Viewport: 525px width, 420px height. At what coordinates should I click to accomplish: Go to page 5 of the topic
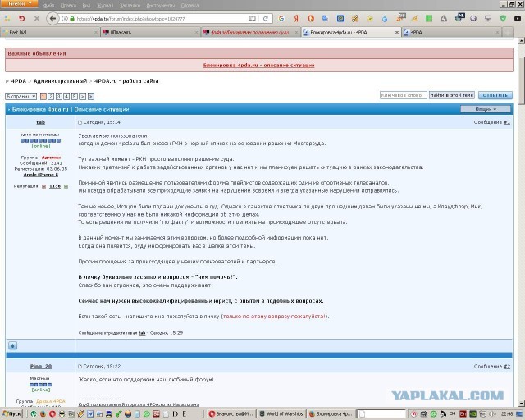pos(75,97)
